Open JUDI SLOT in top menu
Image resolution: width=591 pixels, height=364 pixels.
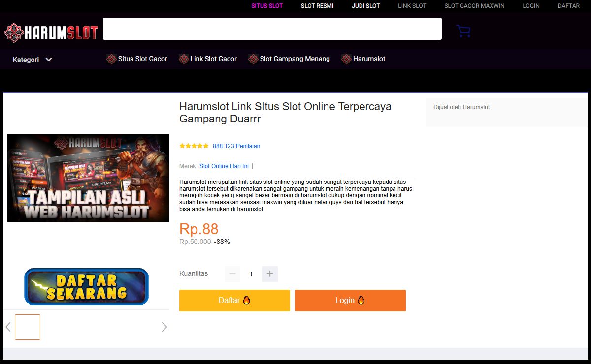pos(366,6)
